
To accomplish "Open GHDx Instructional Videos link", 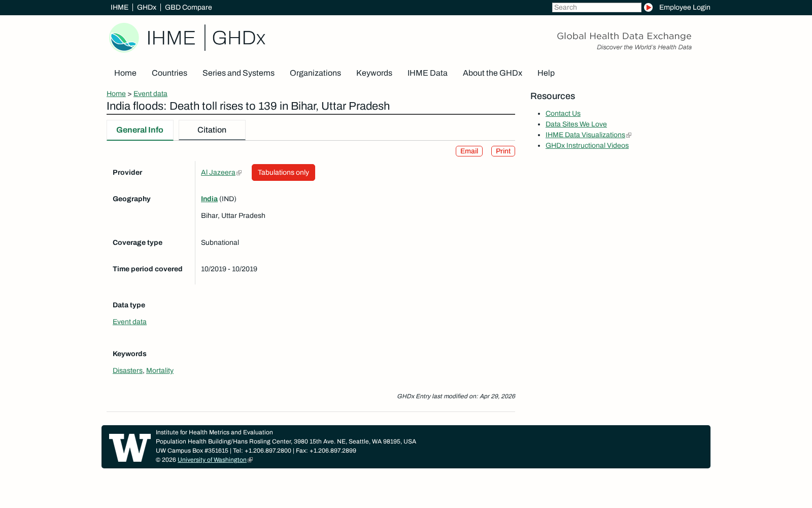I will 587,146.
